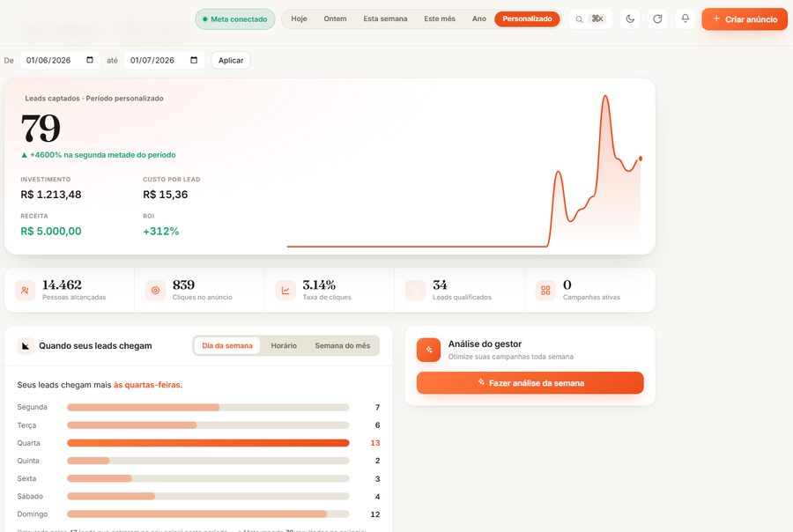Click the Quarta count 13

(374, 443)
